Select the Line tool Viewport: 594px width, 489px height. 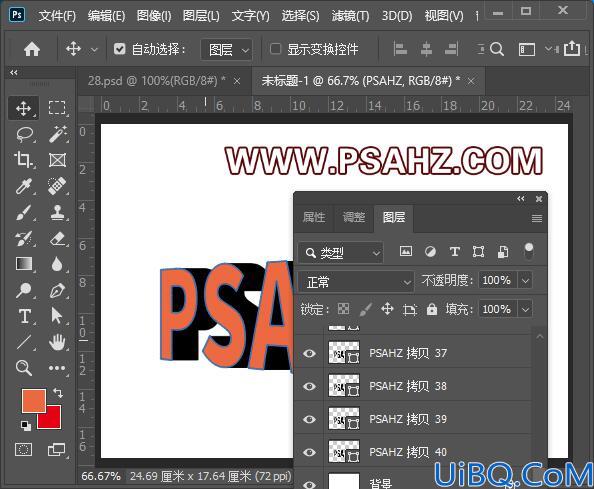24,342
